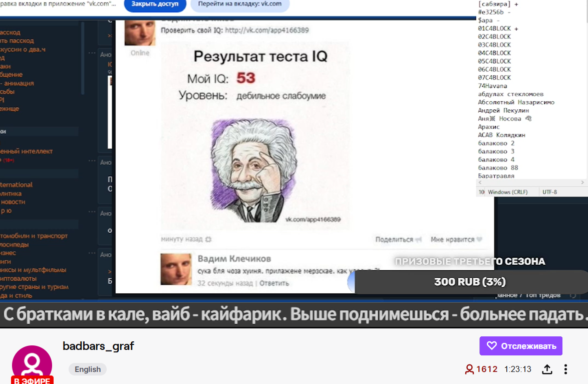
Task: Click the badbars_graf channel name
Action: tap(98, 346)
